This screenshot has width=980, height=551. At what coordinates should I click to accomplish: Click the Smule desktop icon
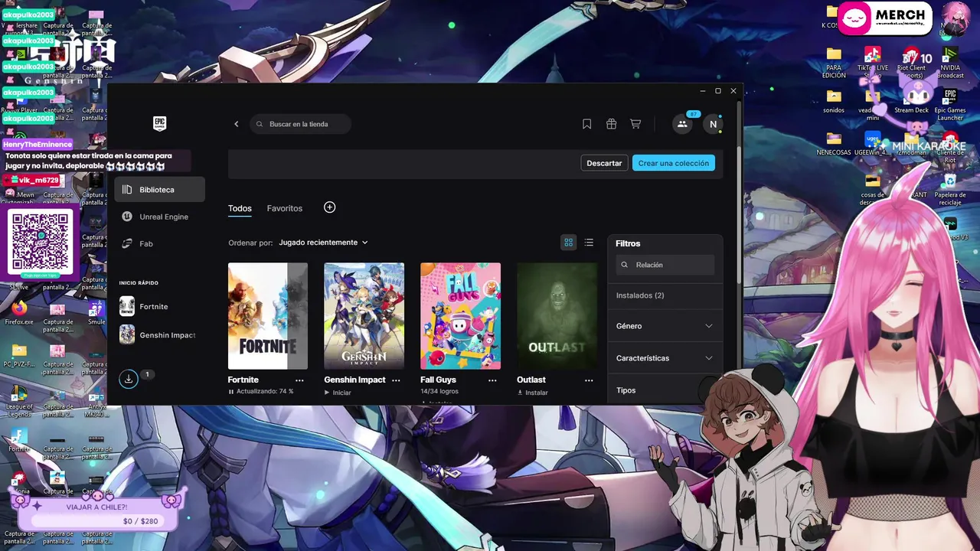click(x=96, y=313)
